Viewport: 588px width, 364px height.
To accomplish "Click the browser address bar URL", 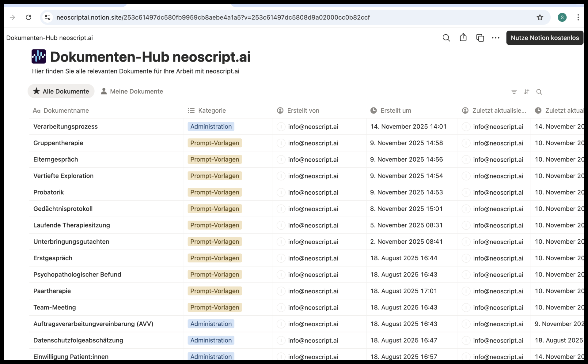I will 213,17.
